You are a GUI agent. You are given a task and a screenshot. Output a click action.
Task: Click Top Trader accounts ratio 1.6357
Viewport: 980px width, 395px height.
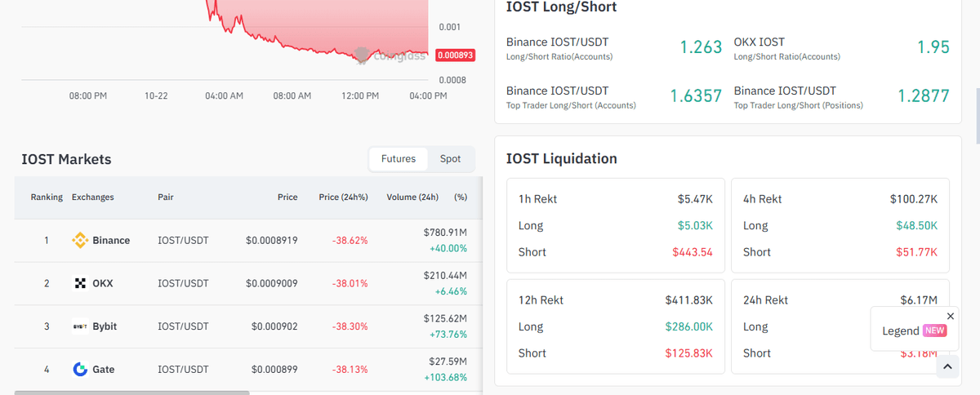pyautogui.click(x=696, y=96)
